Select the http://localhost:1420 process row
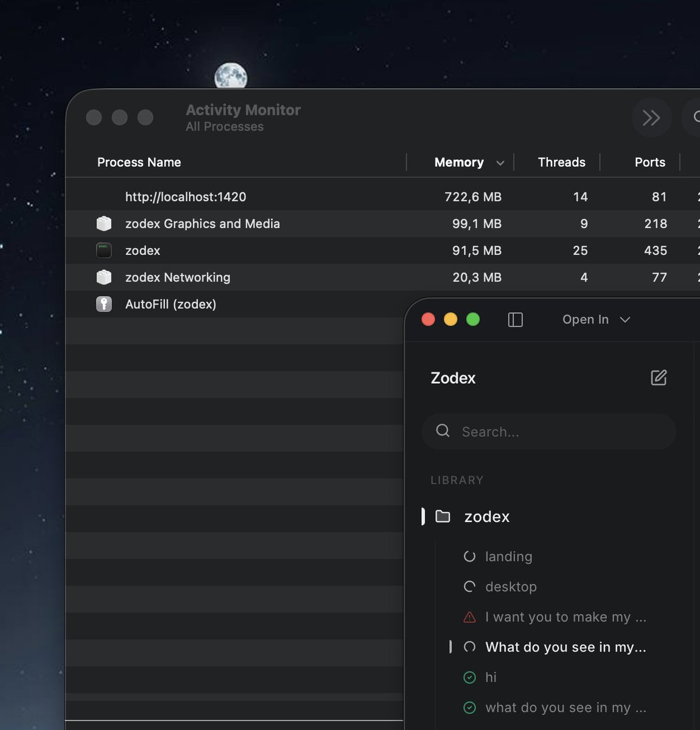700x730 pixels. point(382,197)
